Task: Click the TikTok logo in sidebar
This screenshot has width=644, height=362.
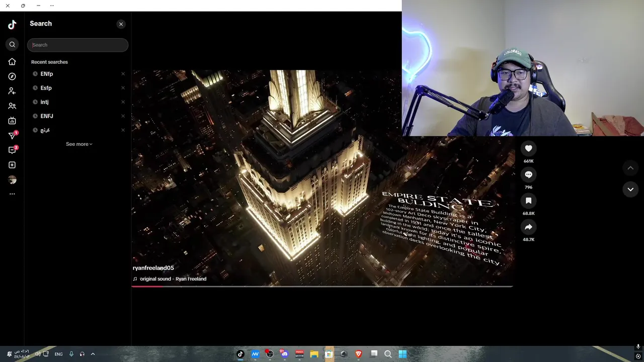Action: coord(12,25)
